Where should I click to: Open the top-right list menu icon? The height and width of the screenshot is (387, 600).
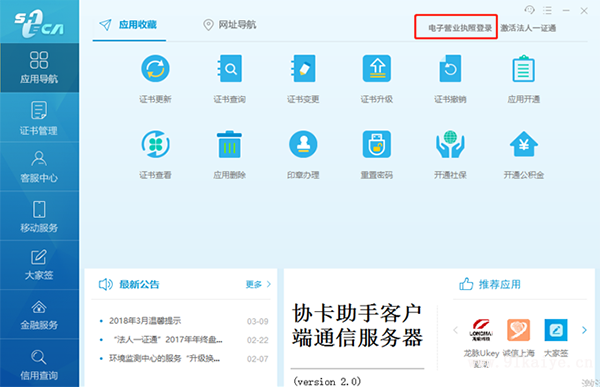(x=548, y=11)
